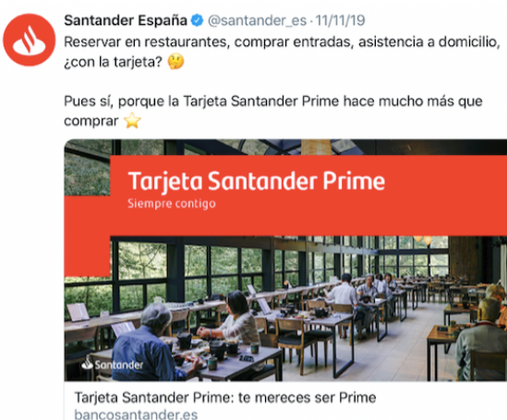The image size is (507, 420).
Task: Open the restaurant photo preview
Action: (x=285, y=260)
